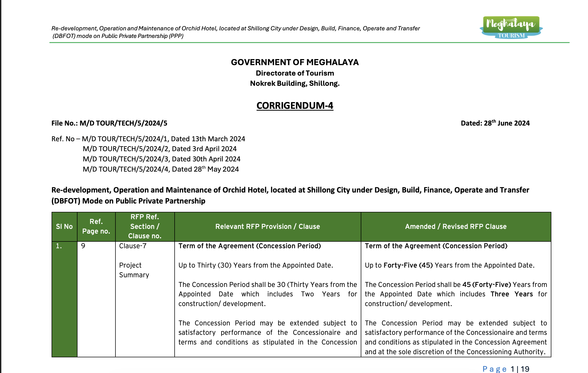
Task: Click reference dated 28th May 2024
Action: pos(161,169)
